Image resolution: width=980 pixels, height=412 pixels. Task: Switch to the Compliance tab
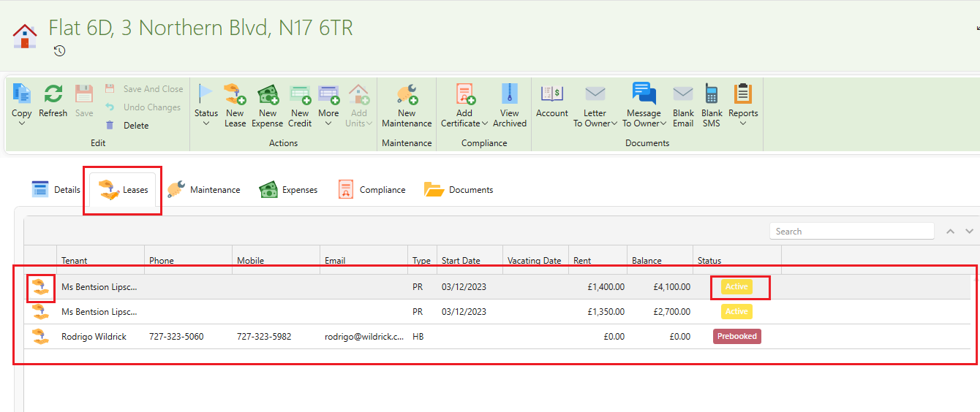click(x=372, y=190)
